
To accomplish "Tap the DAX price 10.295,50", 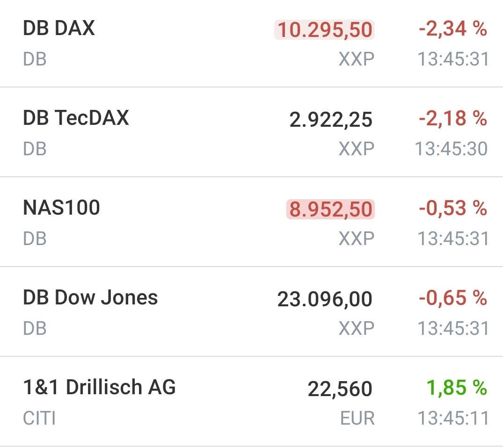I will pos(325,30).
